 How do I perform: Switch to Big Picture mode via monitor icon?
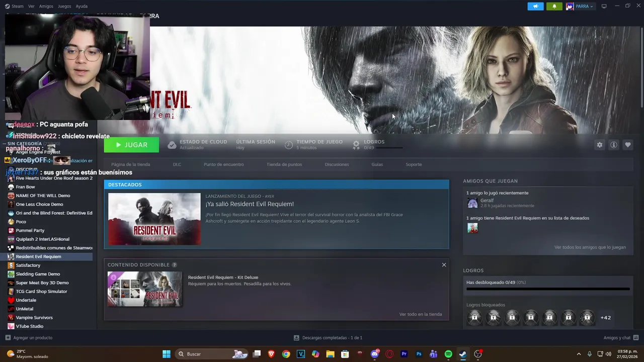tap(604, 6)
